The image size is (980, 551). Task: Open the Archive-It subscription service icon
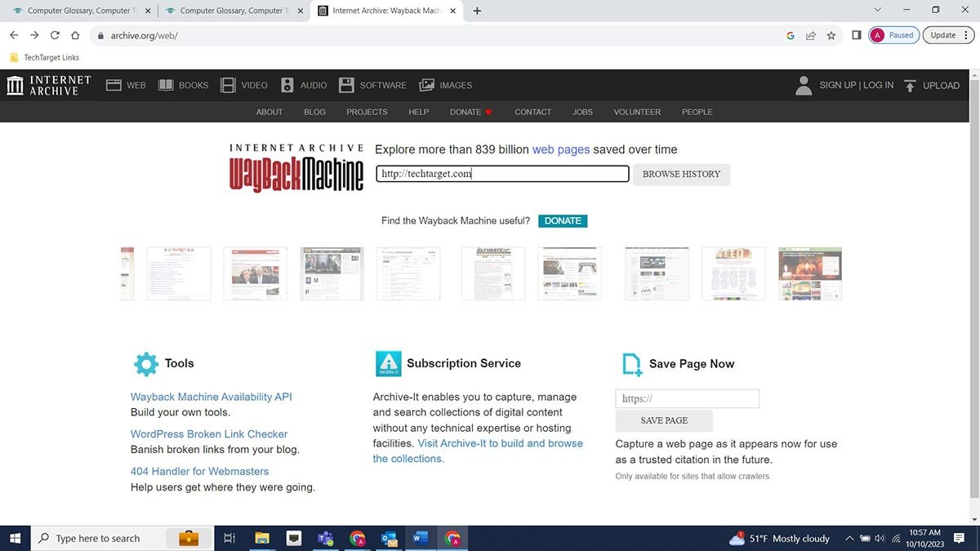coord(388,363)
